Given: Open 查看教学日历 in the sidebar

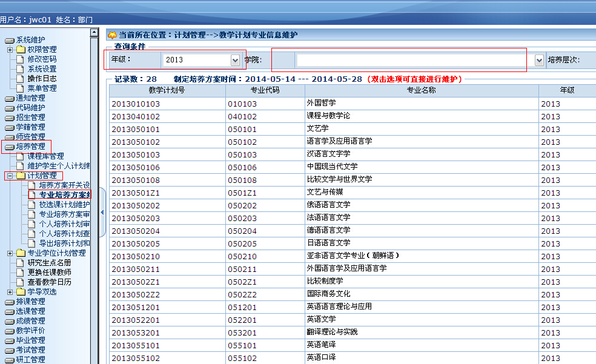Looking at the screenshot, I should (x=49, y=282).
